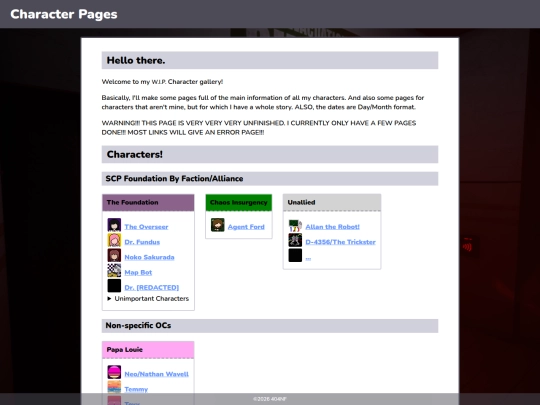Open Noko Sakurada page link
The height and width of the screenshot is (405, 540).
tap(149, 257)
